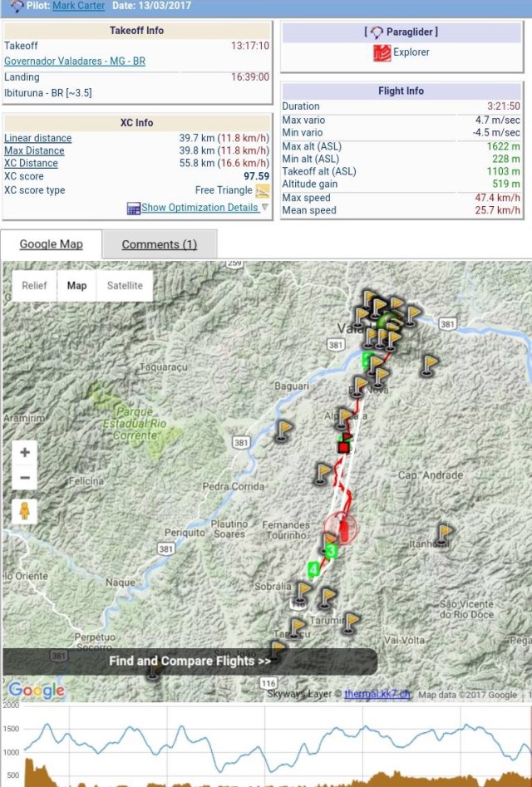This screenshot has height=787, width=532.
Task: Click the flag marker near Baguari
Action: (x=285, y=429)
